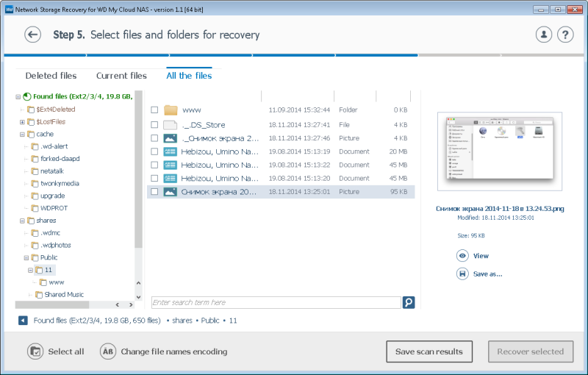Click the tree horizontal scrollbar thumb
This screenshot has height=375, width=588.
(51, 304)
